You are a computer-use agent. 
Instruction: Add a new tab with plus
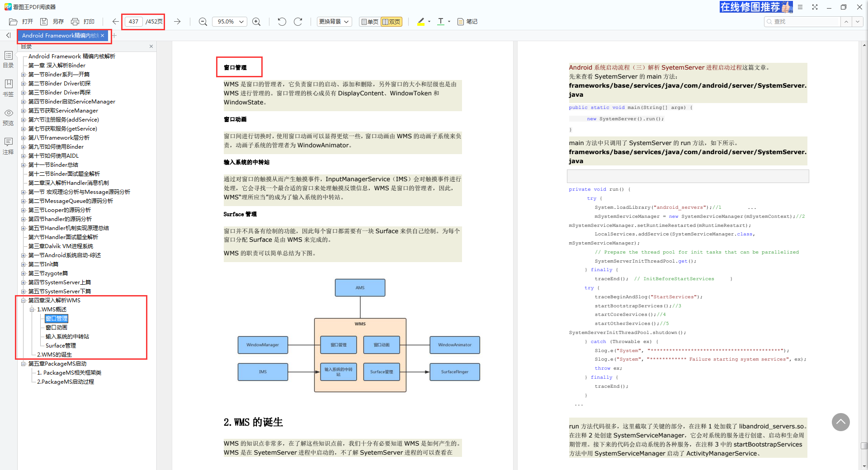pyautogui.click(x=114, y=35)
